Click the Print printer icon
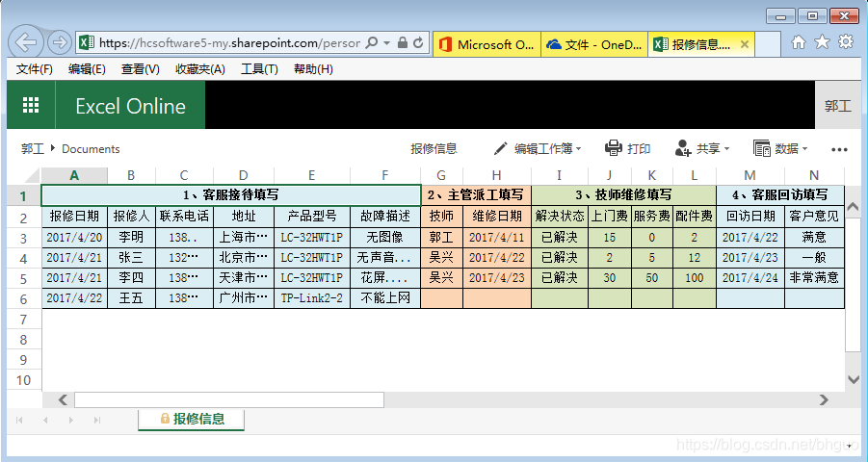868x462 pixels. tap(614, 148)
